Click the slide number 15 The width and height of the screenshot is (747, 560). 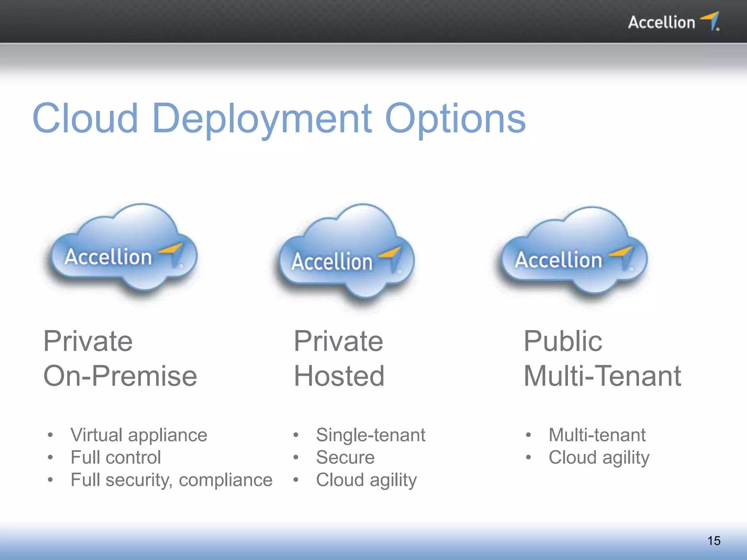[x=714, y=541]
